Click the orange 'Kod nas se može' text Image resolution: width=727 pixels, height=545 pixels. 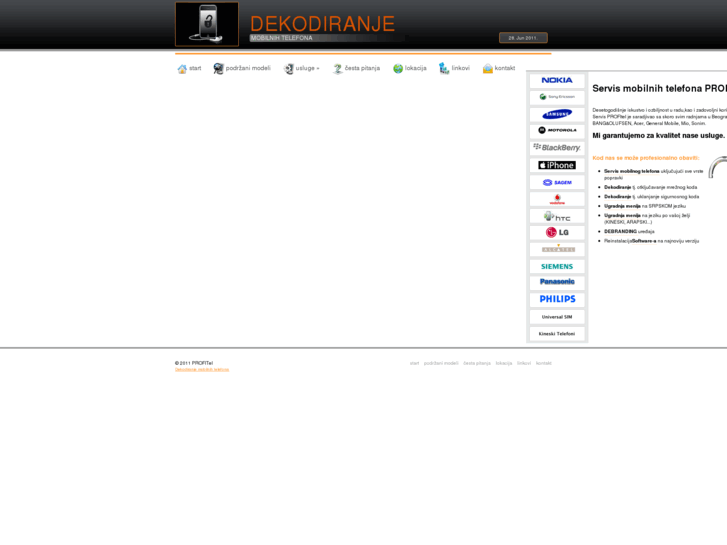click(x=646, y=158)
